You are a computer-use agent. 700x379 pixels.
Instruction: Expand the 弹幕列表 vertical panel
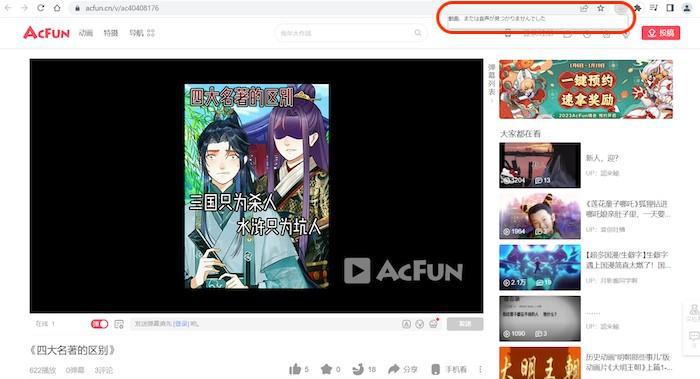point(492,82)
